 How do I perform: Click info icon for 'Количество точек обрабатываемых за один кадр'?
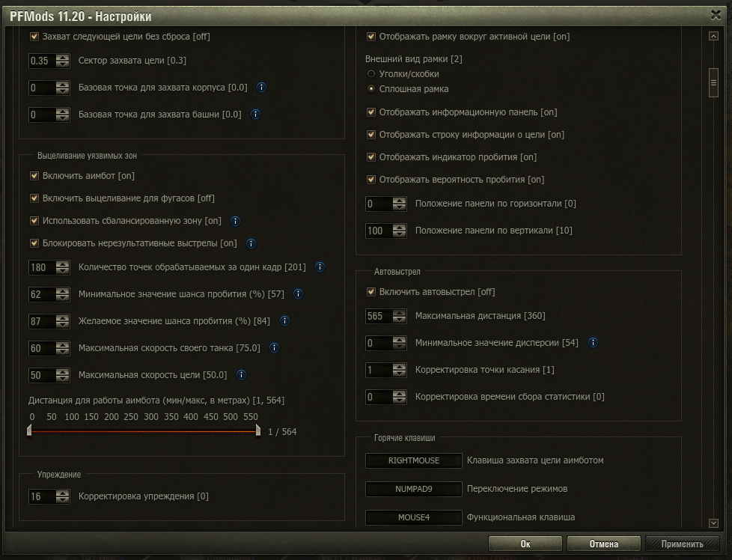[x=320, y=267]
